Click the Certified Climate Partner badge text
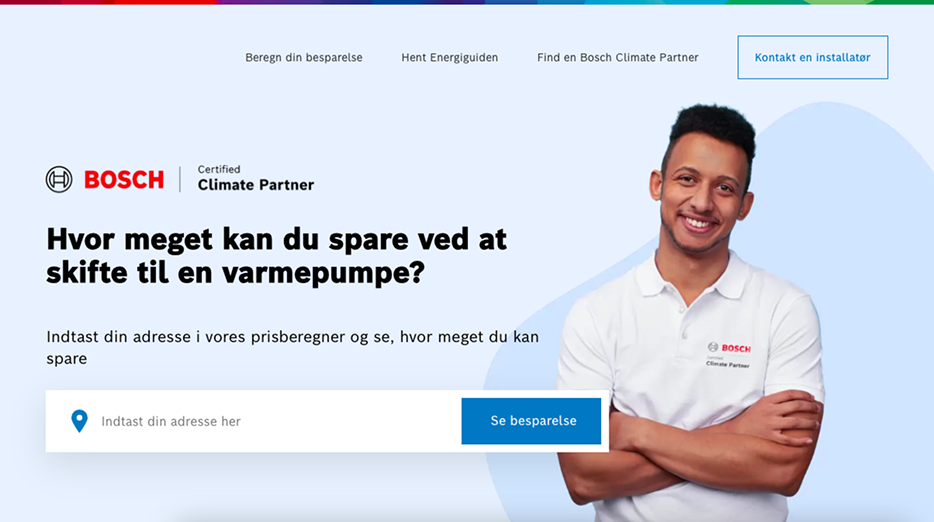 (x=256, y=179)
